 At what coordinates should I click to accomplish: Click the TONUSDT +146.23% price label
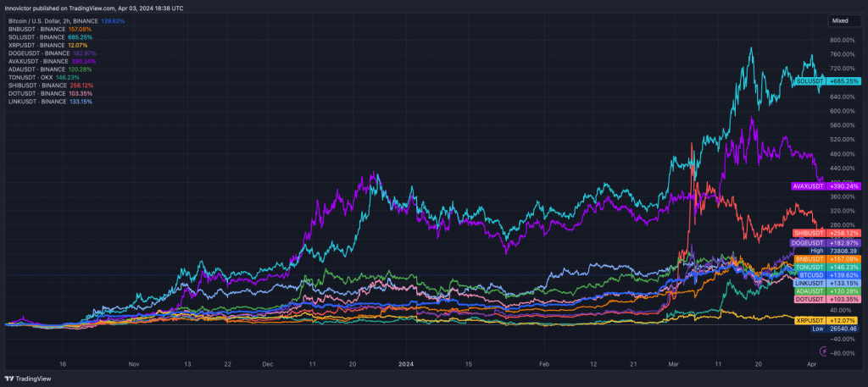827,267
